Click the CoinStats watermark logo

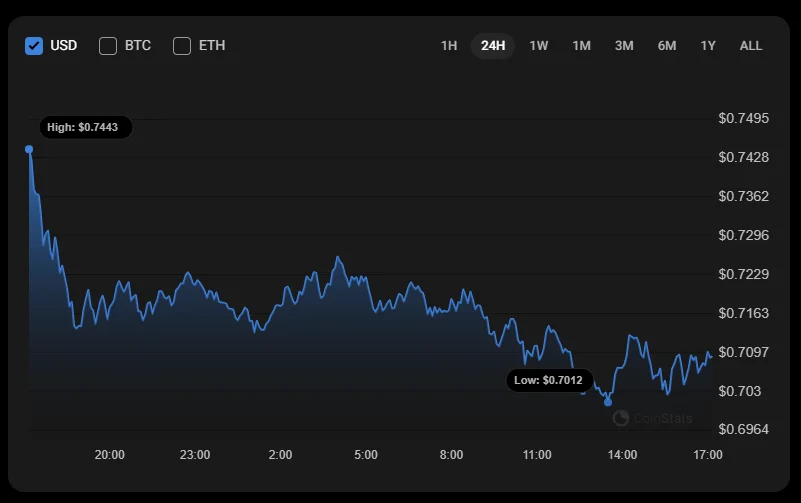click(651, 418)
